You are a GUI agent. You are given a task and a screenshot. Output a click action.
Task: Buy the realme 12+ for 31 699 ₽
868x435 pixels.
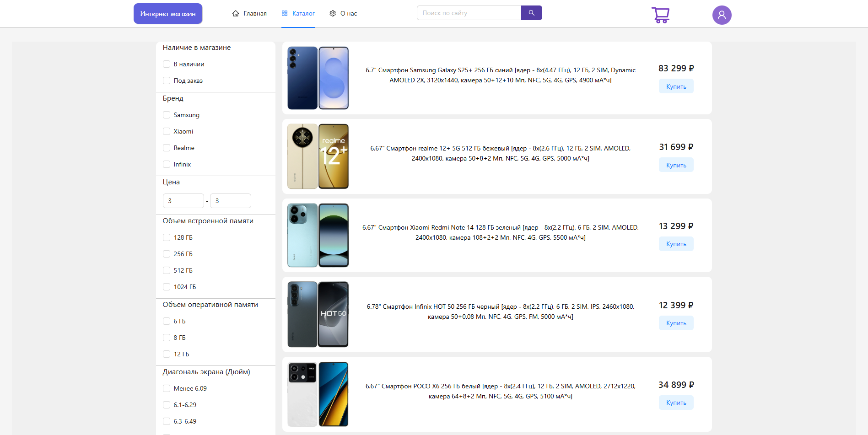[x=676, y=165]
